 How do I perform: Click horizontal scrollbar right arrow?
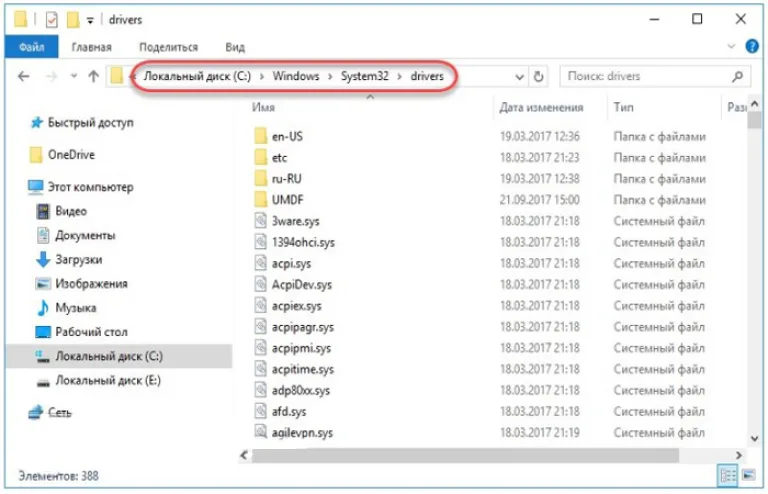click(x=739, y=455)
